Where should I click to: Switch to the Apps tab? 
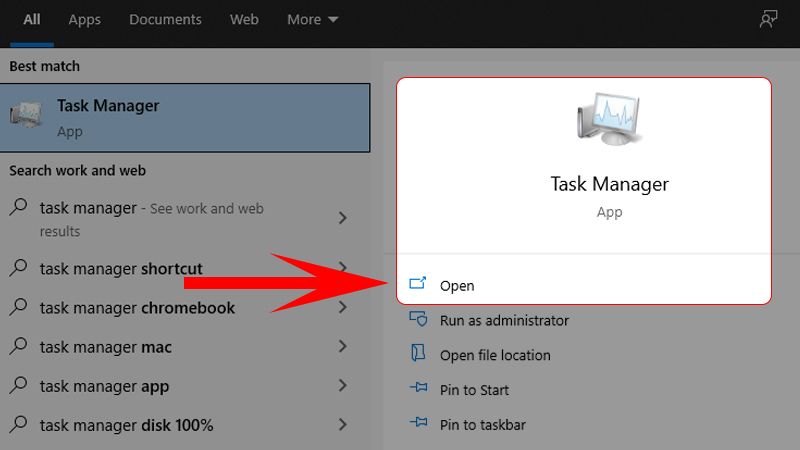[x=85, y=19]
